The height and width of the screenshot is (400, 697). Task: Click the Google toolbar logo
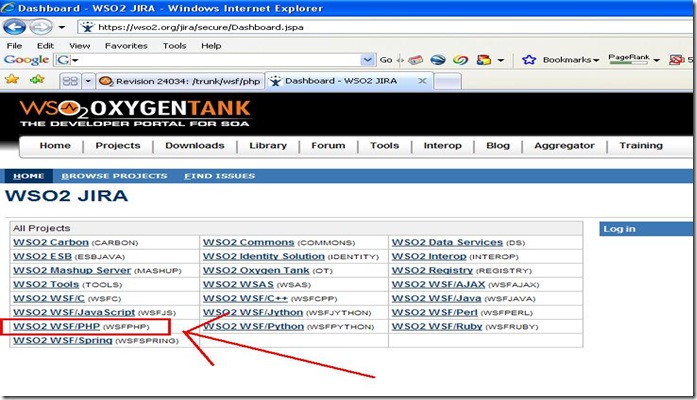(26, 60)
